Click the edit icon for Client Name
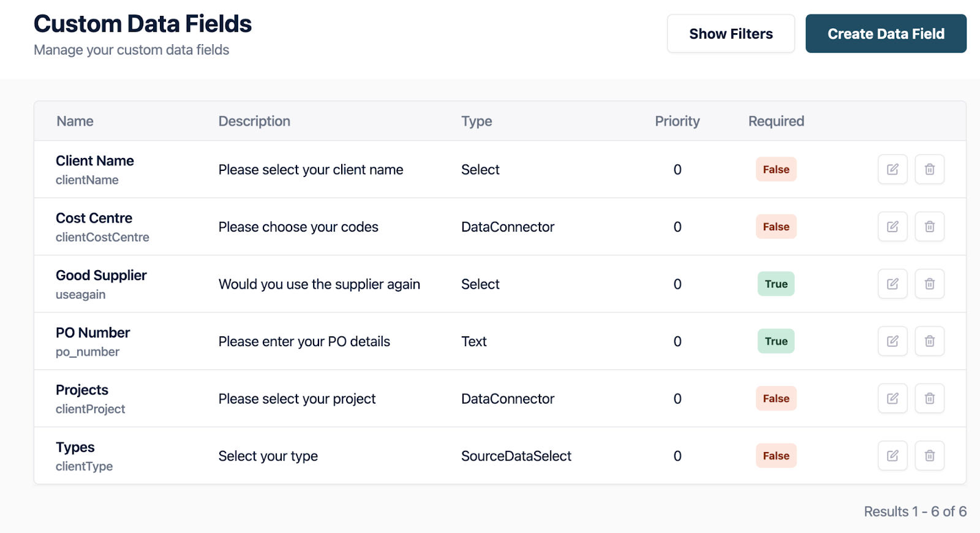This screenshot has width=980, height=533. click(x=892, y=170)
